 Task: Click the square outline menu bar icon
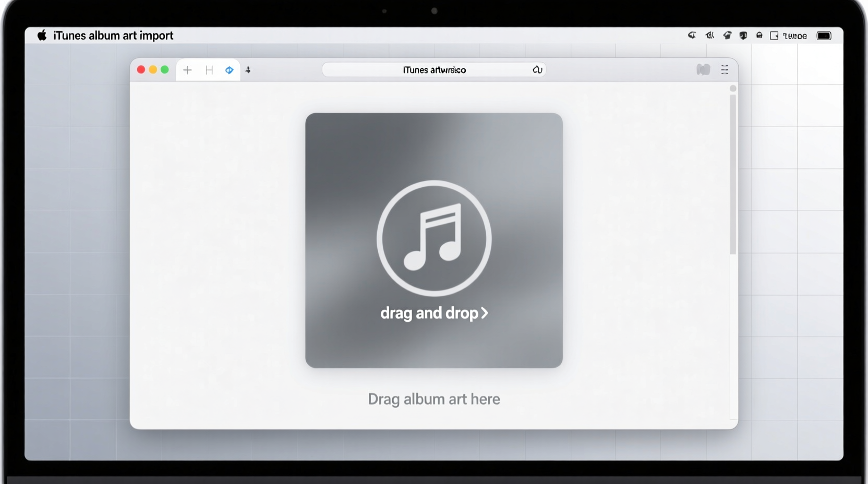(x=774, y=35)
